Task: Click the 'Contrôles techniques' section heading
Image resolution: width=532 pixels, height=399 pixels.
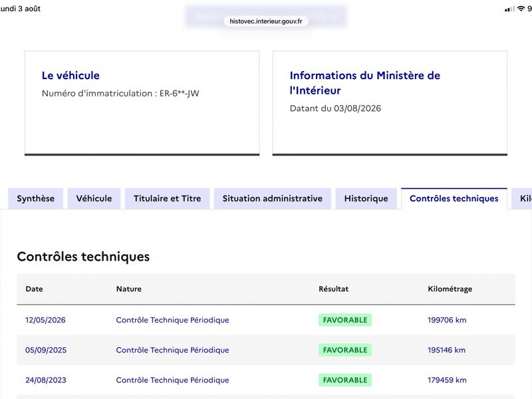Action: coord(83,257)
